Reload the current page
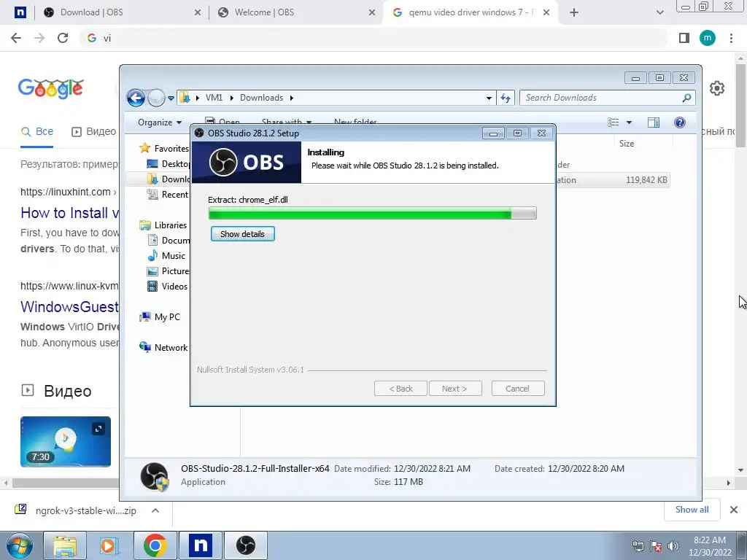747x560 pixels. (63, 38)
